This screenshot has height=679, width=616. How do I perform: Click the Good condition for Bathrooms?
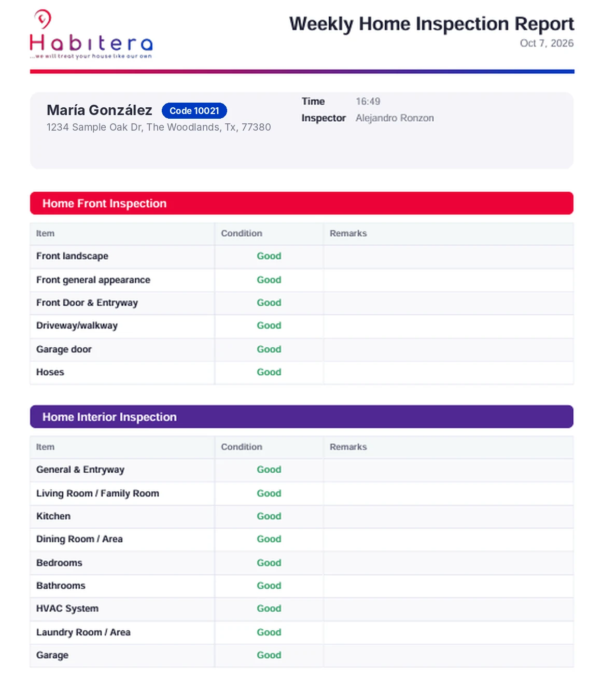coord(269,586)
